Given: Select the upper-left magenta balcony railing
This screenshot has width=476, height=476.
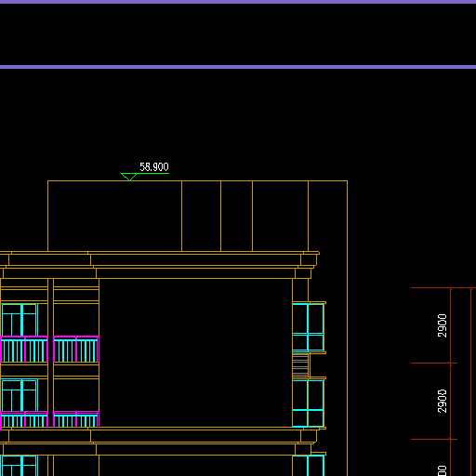Looking at the screenshot, I should coord(24,350).
